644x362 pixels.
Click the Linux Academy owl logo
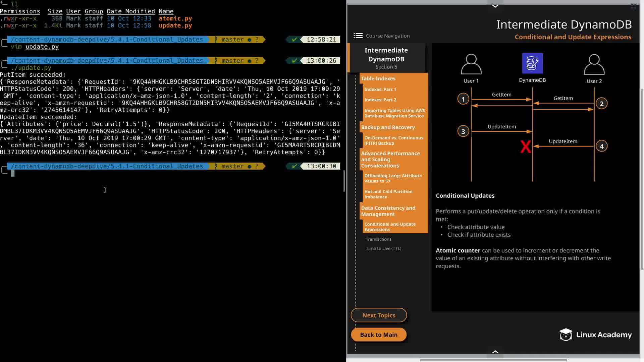click(566, 335)
